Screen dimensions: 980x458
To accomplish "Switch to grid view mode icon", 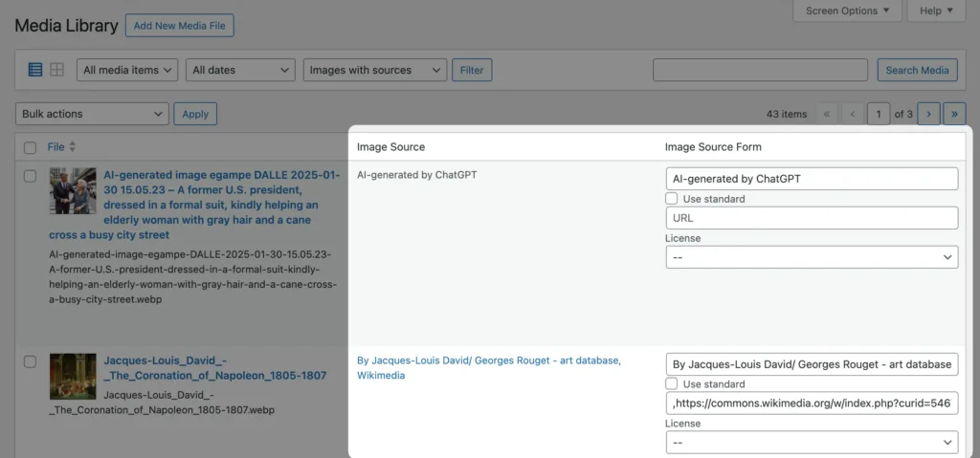I will coord(56,70).
